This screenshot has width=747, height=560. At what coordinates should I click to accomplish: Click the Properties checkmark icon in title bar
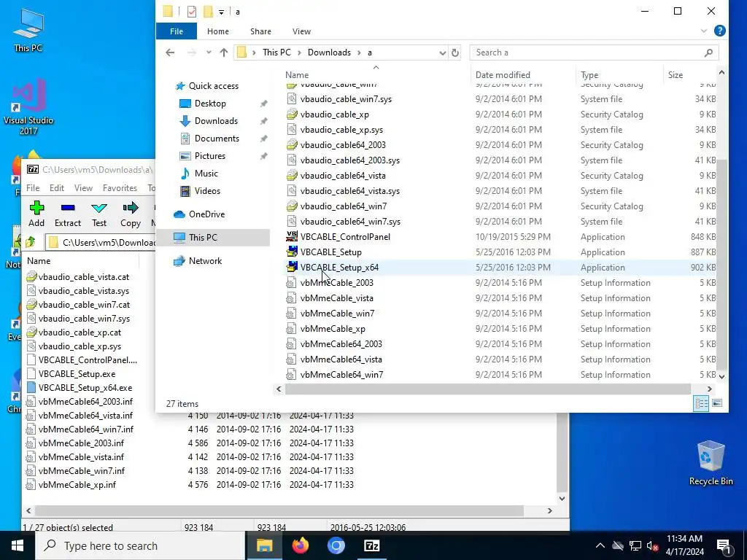click(192, 12)
